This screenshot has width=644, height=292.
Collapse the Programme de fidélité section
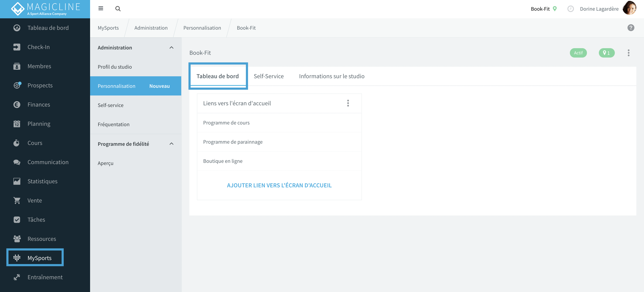171,144
